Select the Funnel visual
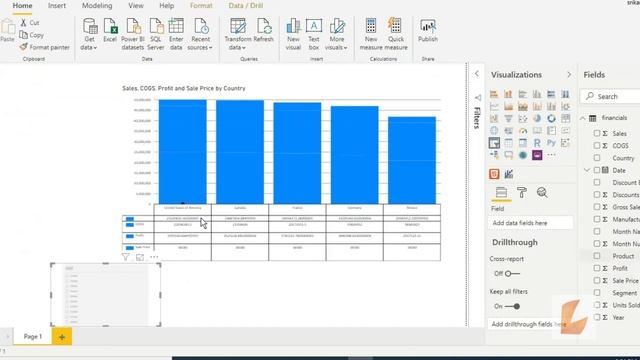The height and width of the screenshot is (360, 640). coord(508,119)
